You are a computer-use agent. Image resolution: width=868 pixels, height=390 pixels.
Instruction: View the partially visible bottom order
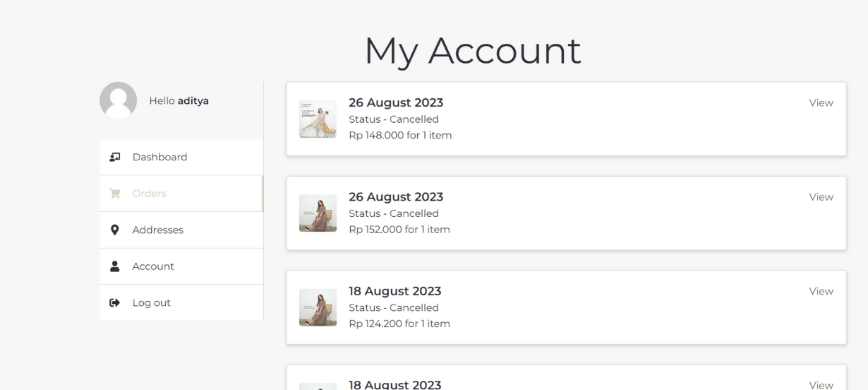coord(821,385)
